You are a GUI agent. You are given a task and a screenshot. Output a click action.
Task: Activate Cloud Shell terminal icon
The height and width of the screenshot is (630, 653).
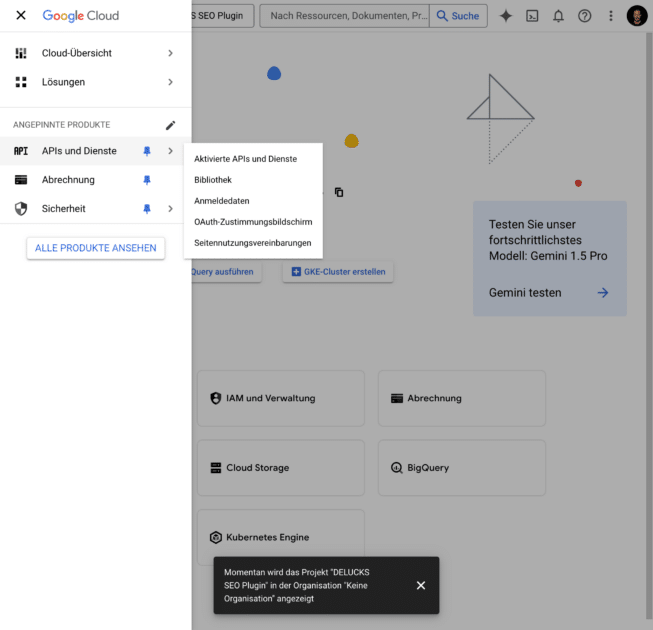click(532, 16)
